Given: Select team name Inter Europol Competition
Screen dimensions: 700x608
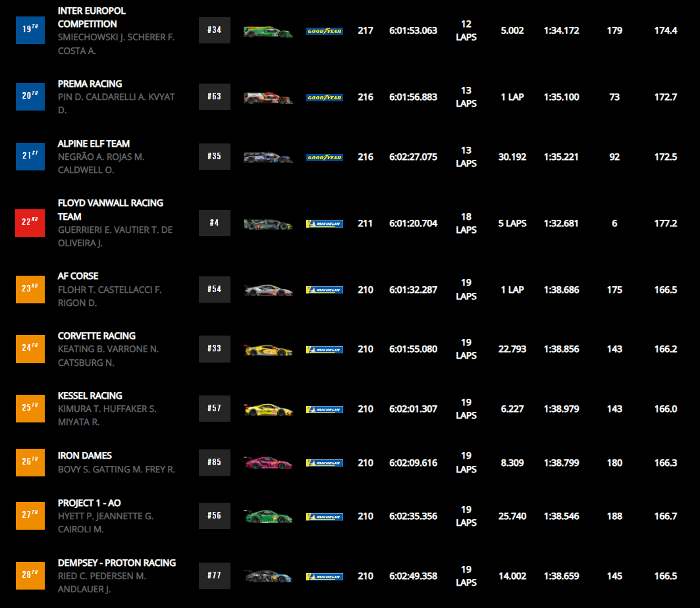Looking at the screenshot, I should 92,17.
